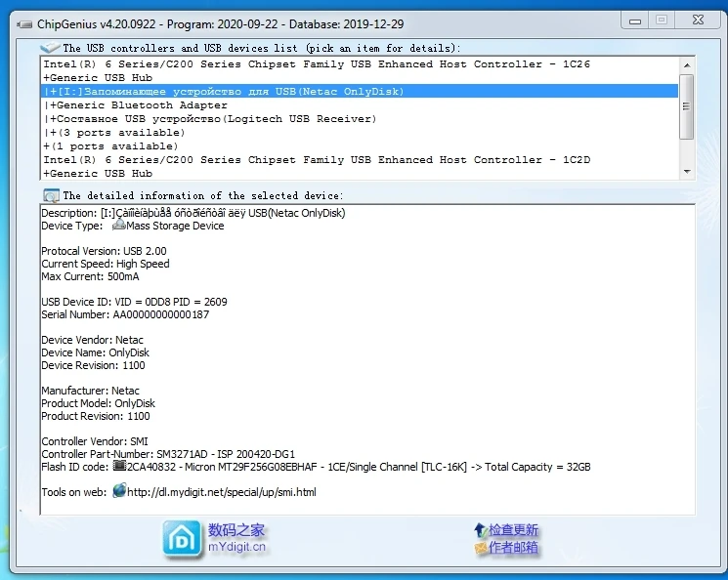The height and width of the screenshot is (580, 728).
Task: Click the Description line with Netac OnlyDisk
Action: pyautogui.click(x=193, y=213)
